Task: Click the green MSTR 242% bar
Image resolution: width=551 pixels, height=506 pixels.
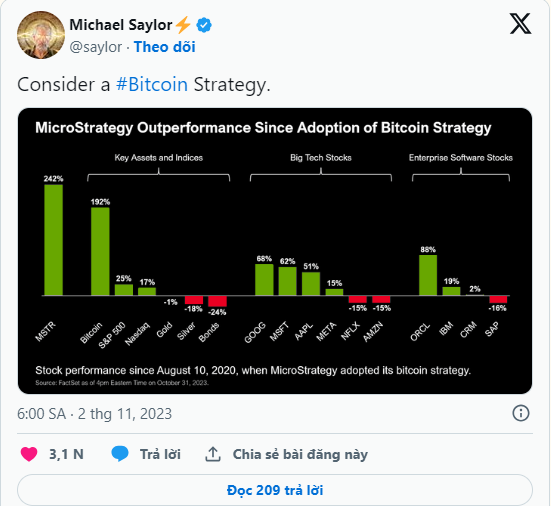Action: pos(53,240)
